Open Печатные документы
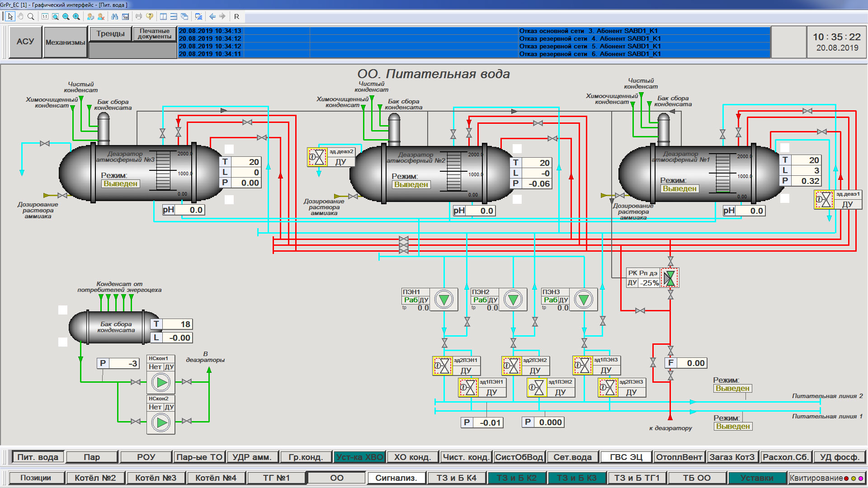The height and width of the screenshot is (488, 868). pyautogui.click(x=155, y=34)
